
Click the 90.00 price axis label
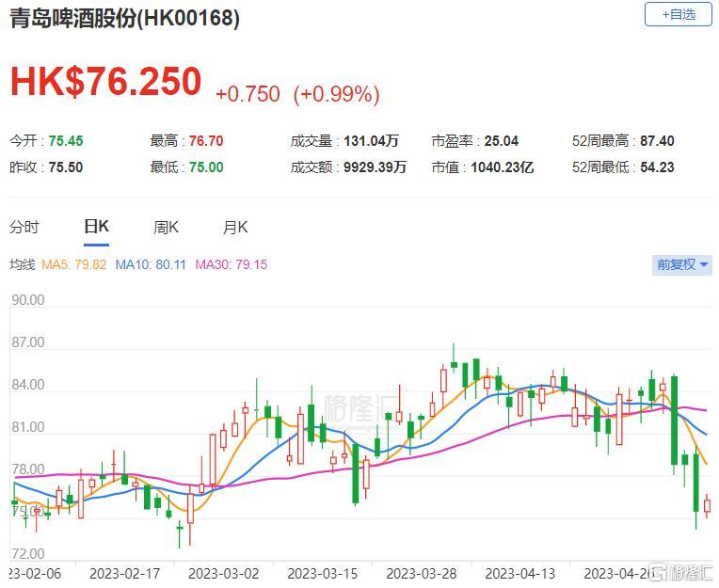(28, 300)
